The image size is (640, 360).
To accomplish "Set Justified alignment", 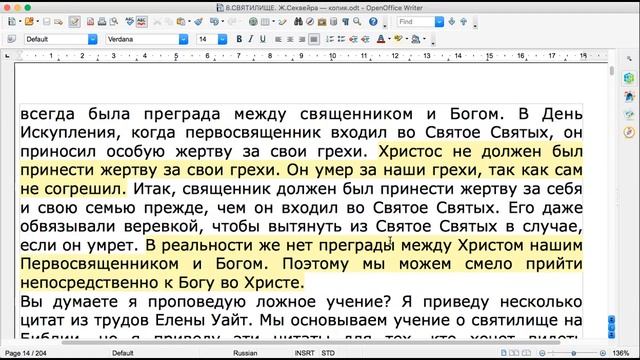I will point(313,39).
